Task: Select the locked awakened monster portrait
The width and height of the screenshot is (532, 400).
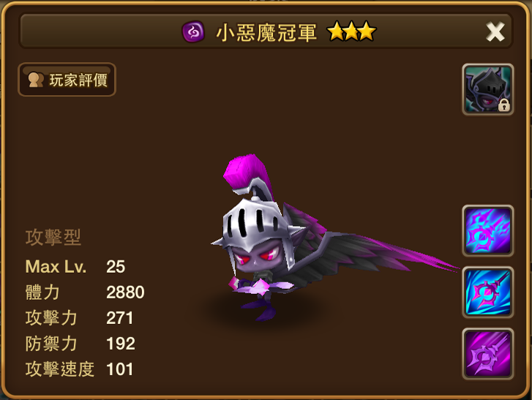Action: [x=488, y=89]
